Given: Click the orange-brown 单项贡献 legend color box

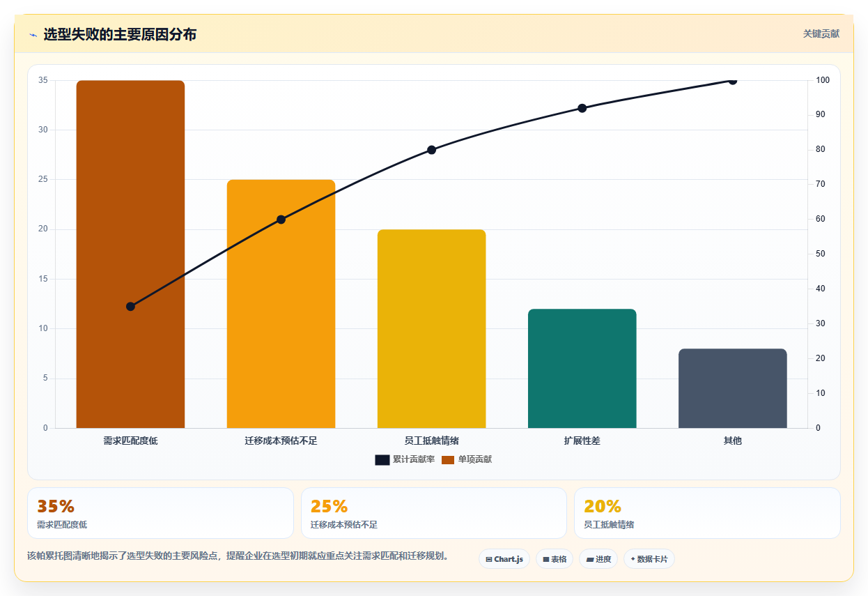Looking at the screenshot, I should pos(447,460).
